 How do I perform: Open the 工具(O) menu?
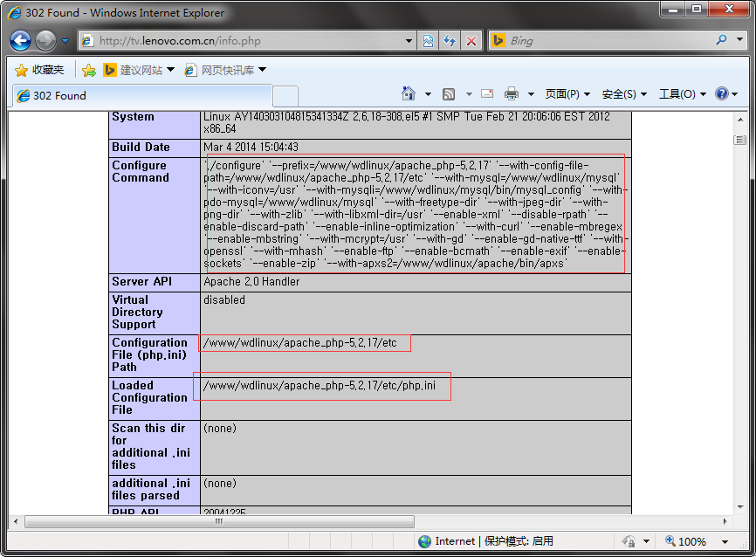tap(682, 94)
